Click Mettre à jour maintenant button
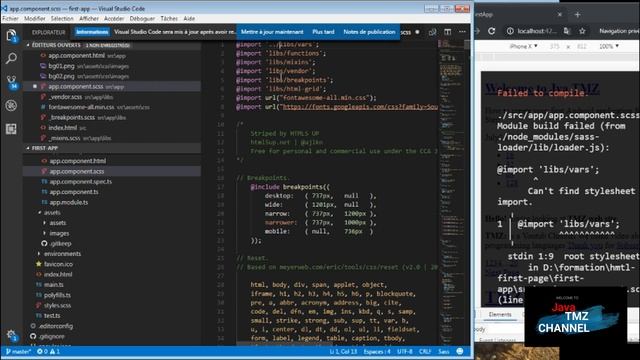This screenshot has height=360, width=640. click(x=272, y=32)
